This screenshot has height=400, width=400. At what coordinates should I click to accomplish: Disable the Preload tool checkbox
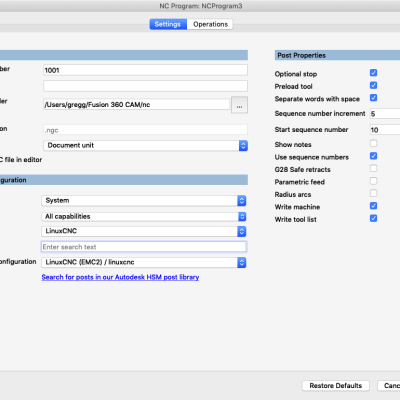(x=373, y=85)
